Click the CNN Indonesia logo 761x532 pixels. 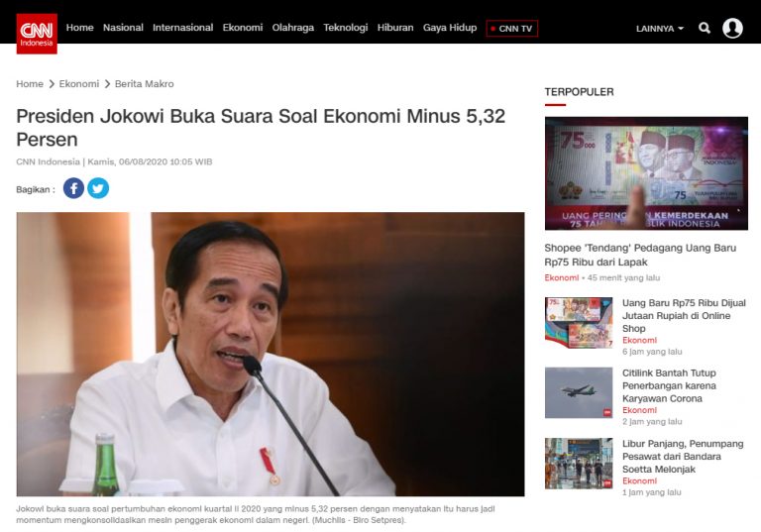(x=37, y=34)
